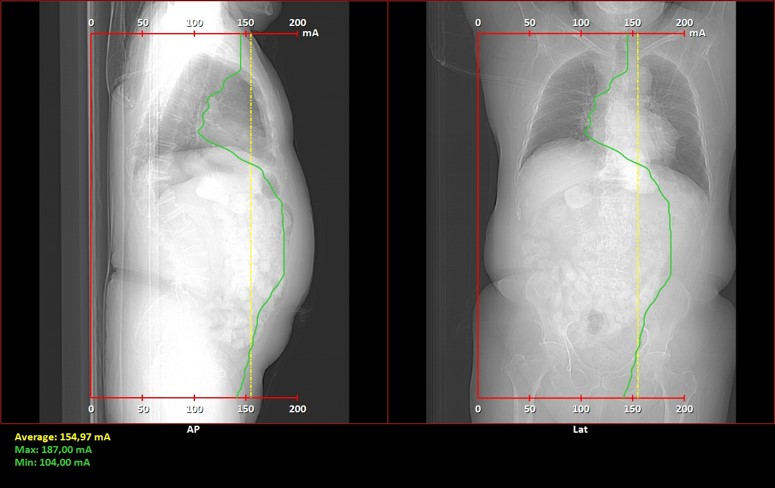This screenshot has width=775, height=488.
Task: Click top axis value "0" in the Lat panel
Action: 478,23
